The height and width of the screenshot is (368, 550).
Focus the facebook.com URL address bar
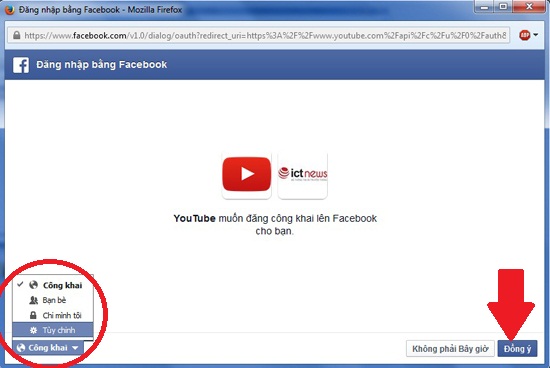pos(258,35)
